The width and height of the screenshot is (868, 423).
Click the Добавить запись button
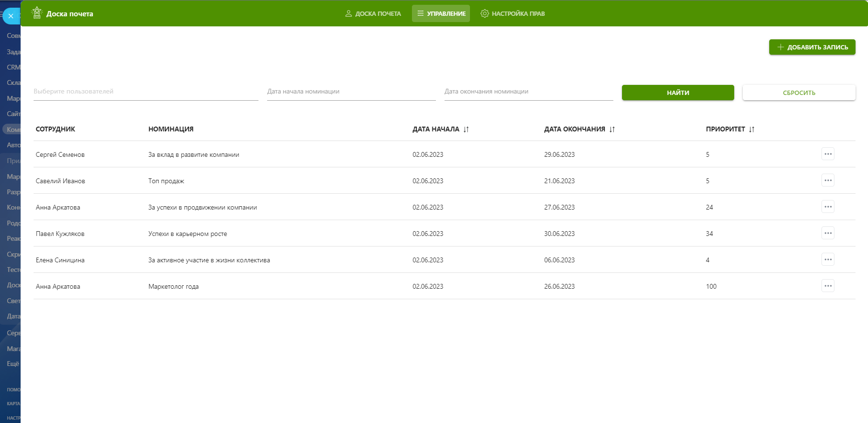[x=812, y=47]
